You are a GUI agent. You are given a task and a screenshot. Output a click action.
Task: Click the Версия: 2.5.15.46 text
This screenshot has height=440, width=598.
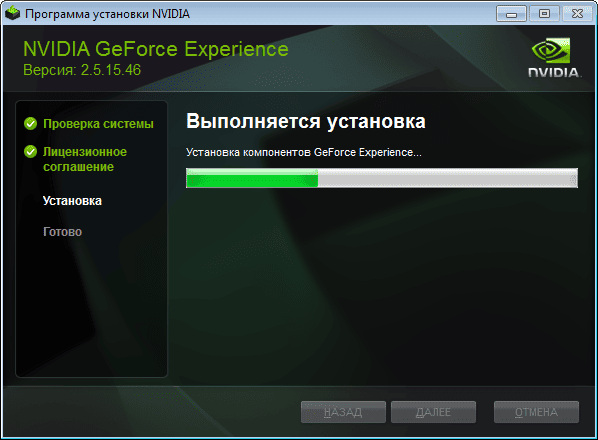(82, 70)
